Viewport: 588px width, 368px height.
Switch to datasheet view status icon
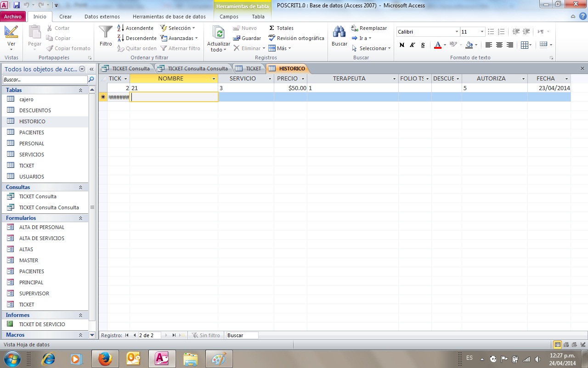coord(557,345)
